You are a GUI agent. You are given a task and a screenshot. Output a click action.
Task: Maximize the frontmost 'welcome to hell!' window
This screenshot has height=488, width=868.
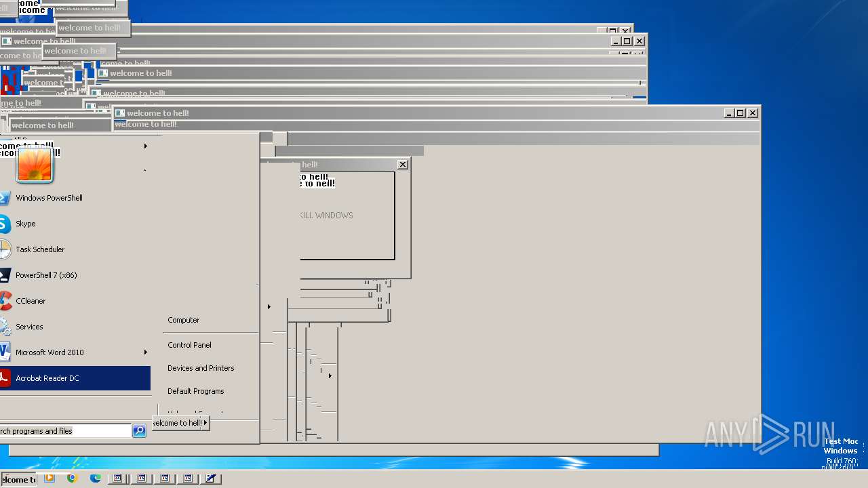(x=741, y=113)
